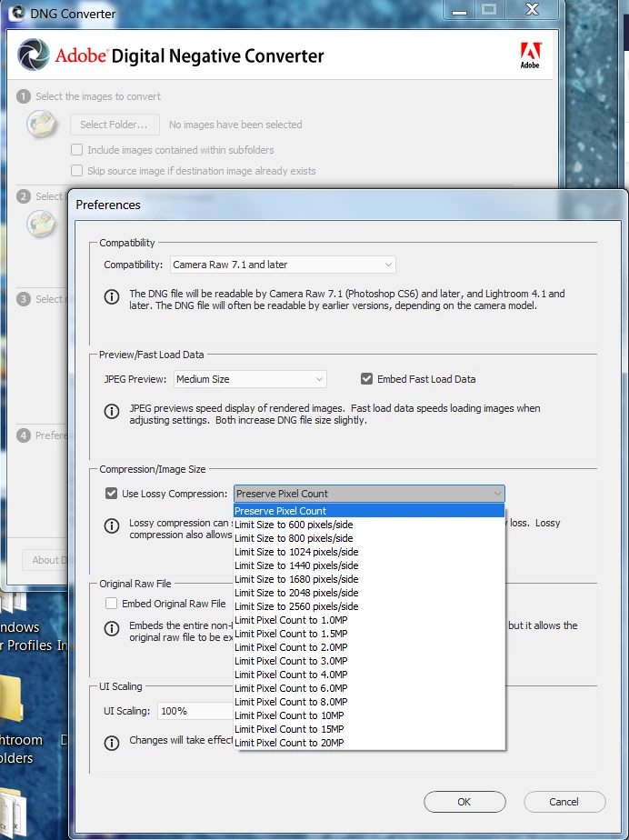Collapse the lossy compression Preserve Pixel Count combo
This screenshot has height=840, width=629.
point(369,494)
